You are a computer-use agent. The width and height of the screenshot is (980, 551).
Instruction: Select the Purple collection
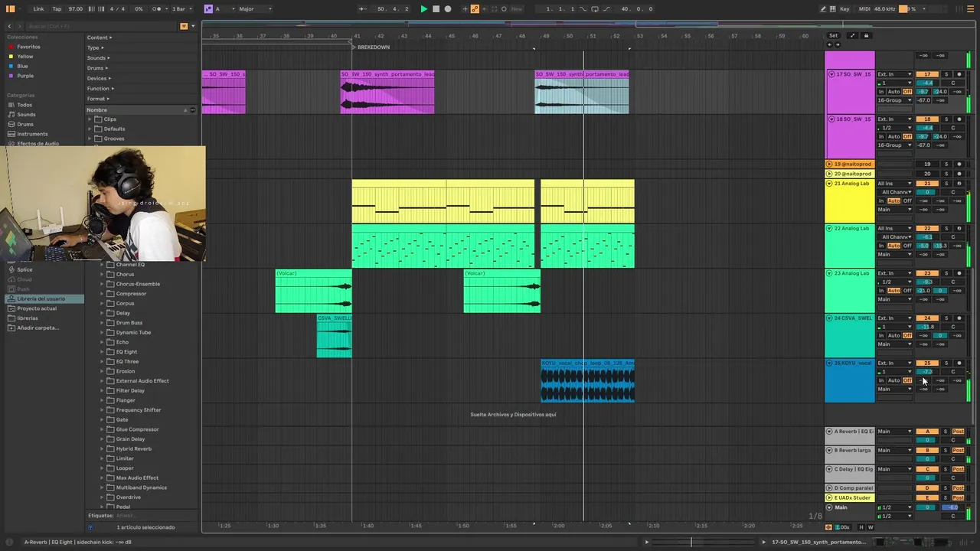click(x=25, y=76)
